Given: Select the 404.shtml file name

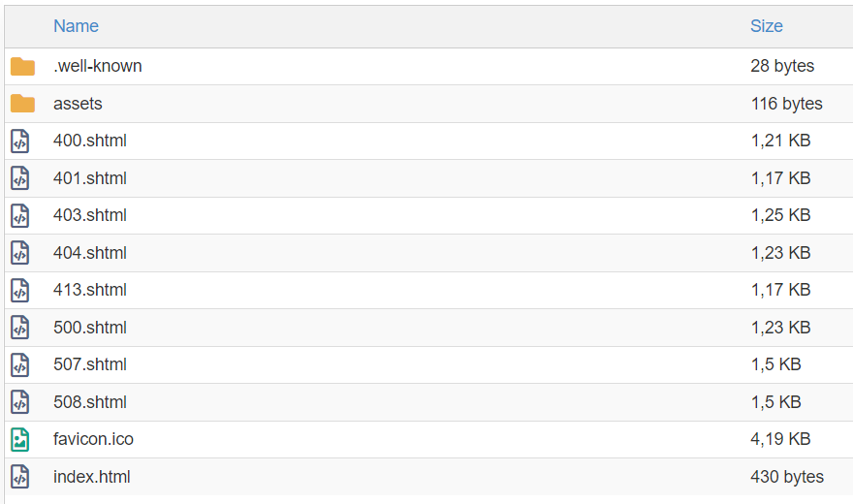Looking at the screenshot, I should pos(90,253).
